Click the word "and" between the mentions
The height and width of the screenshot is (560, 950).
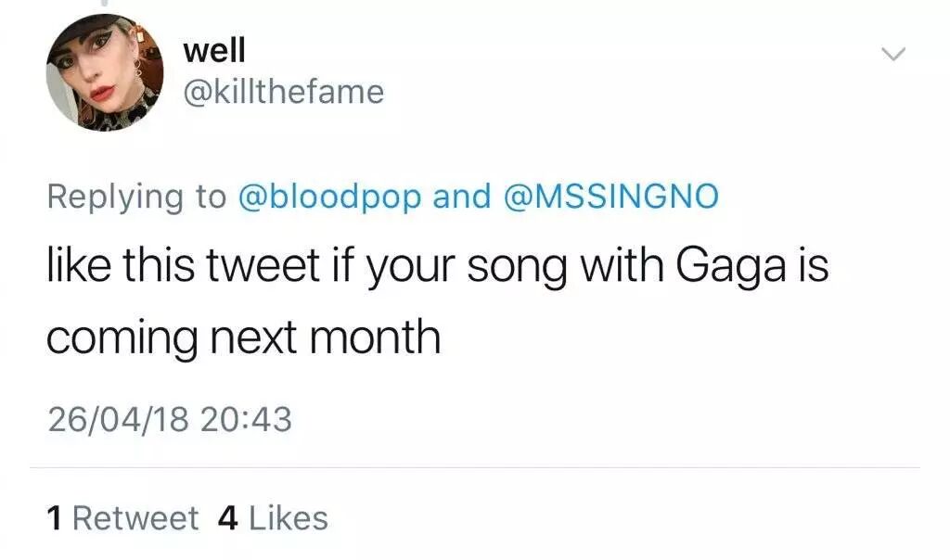coord(461,196)
